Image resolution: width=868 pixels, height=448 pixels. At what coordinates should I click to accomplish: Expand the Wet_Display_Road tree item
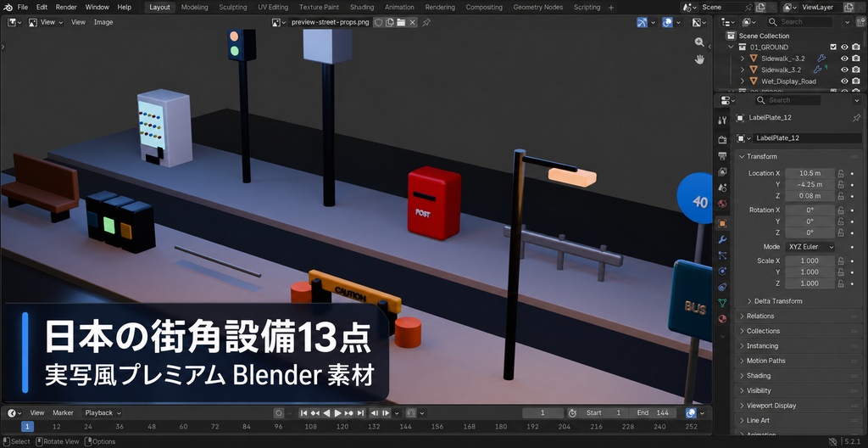pyautogui.click(x=743, y=81)
